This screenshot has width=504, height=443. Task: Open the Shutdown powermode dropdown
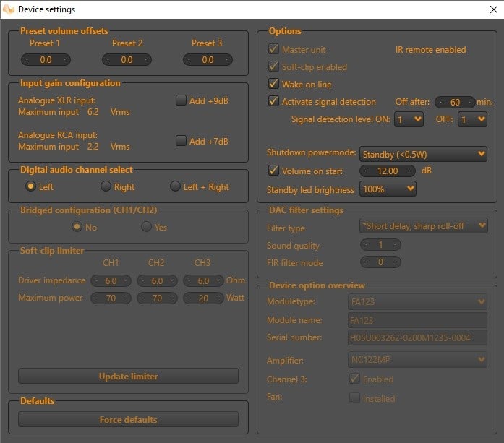point(423,153)
